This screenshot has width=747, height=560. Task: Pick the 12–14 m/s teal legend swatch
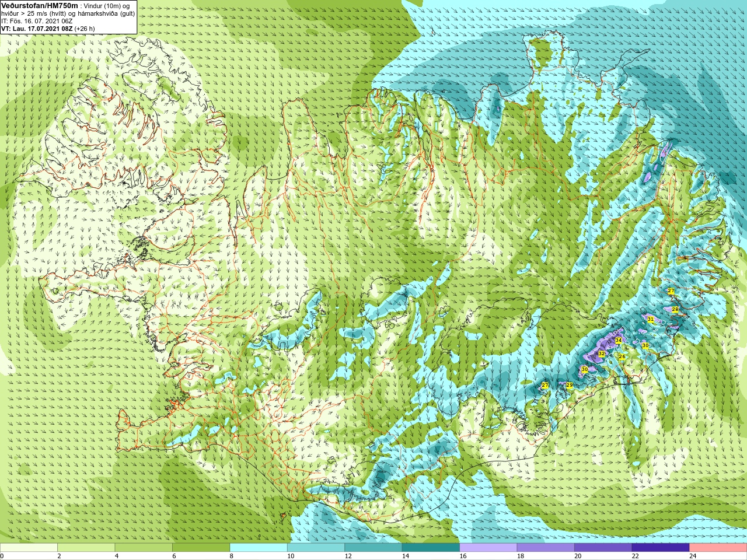(x=373, y=547)
